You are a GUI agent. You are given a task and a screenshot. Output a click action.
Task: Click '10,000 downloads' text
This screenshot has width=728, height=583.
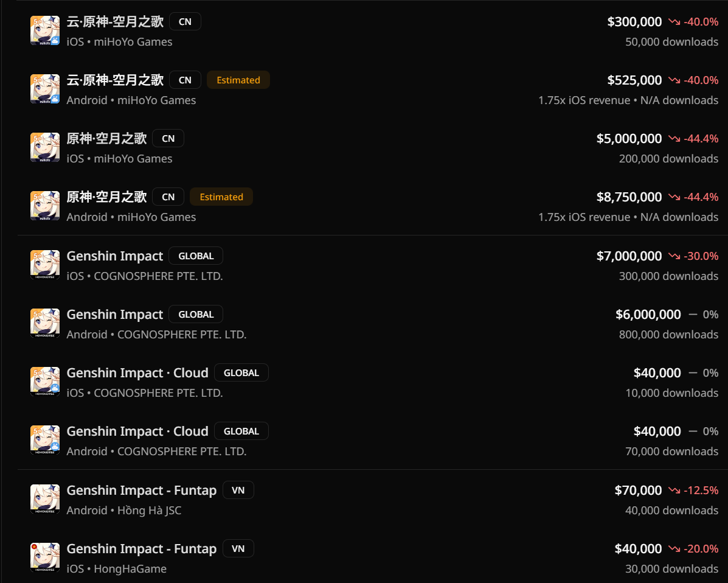coord(672,394)
